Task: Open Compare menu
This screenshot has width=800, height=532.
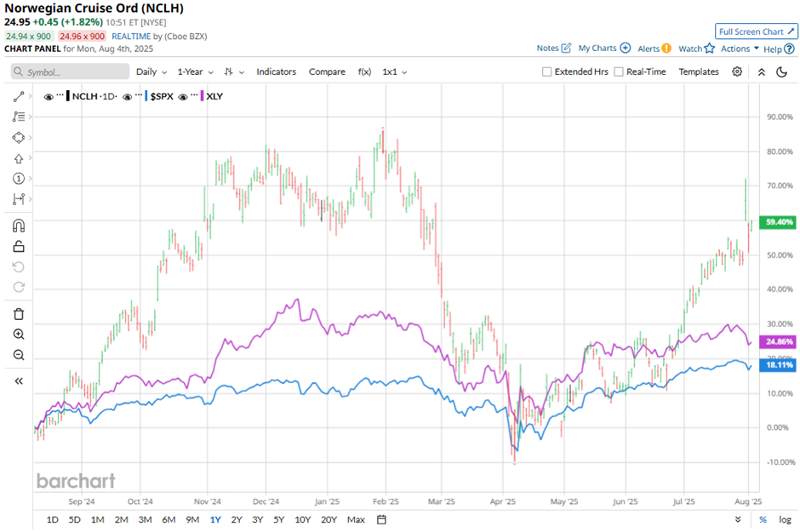Action: click(327, 72)
